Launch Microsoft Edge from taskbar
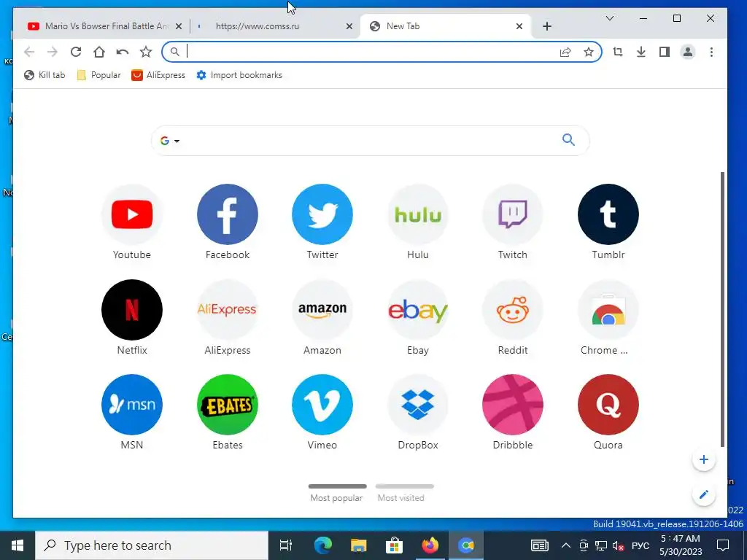Screen dimensions: 747x560 (x=322, y=545)
